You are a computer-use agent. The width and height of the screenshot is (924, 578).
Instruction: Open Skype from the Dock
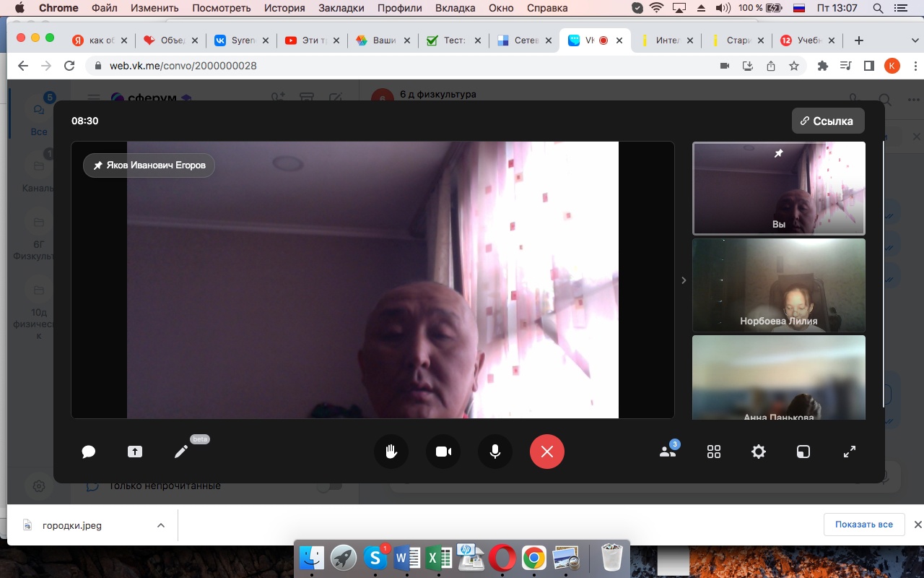[x=375, y=558]
